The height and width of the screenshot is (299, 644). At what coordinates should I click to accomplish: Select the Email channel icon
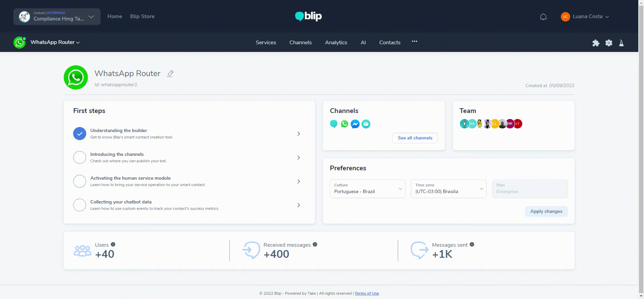click(366, 124)
